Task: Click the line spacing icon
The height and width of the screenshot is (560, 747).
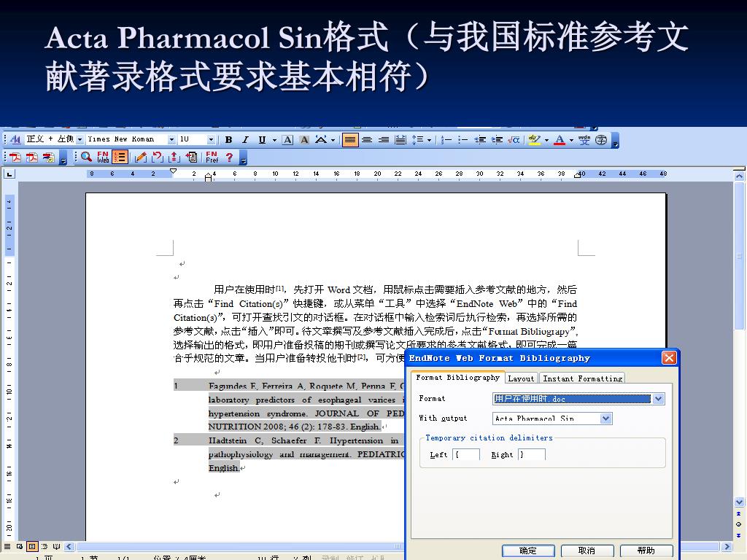Action: click(x=417, y=139)
